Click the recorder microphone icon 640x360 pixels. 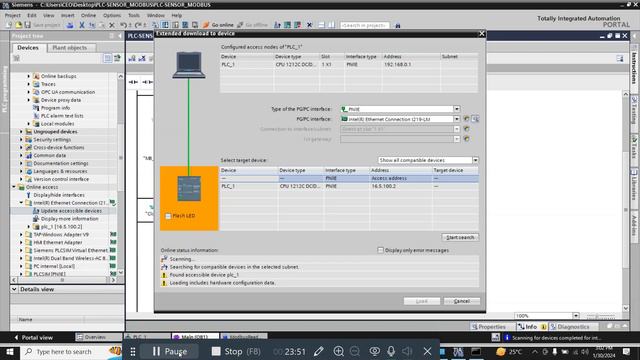click(x=391, y=351)
